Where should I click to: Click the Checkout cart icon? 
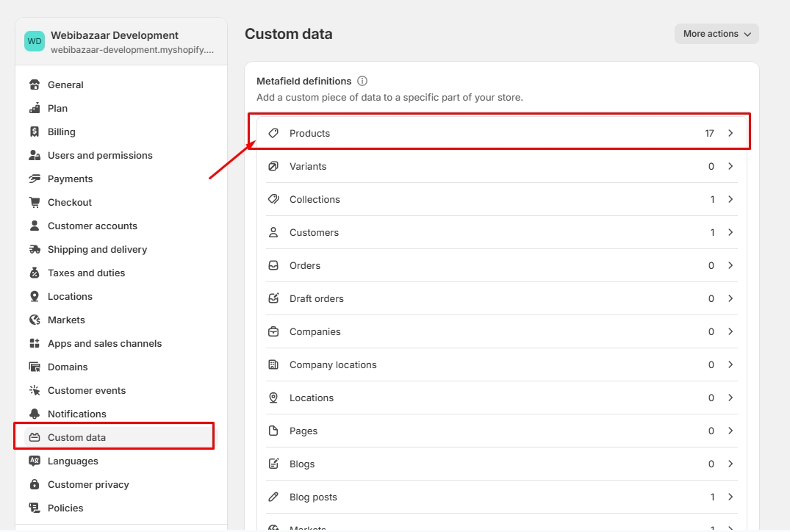pos(35,202)
